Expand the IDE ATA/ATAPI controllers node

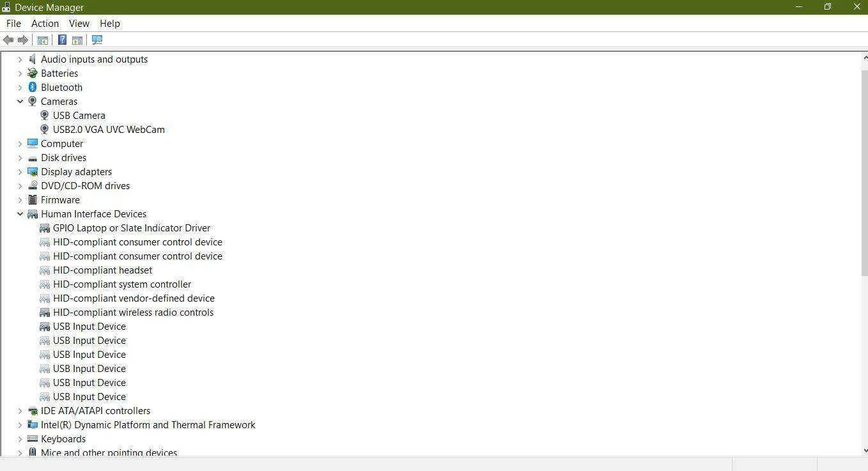[x=20, y=410]
